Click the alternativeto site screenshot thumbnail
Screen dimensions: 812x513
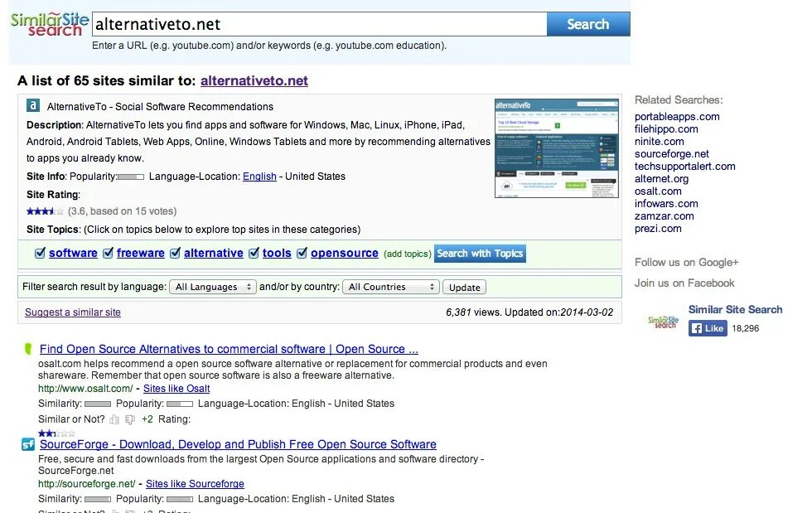pos(557,148)
